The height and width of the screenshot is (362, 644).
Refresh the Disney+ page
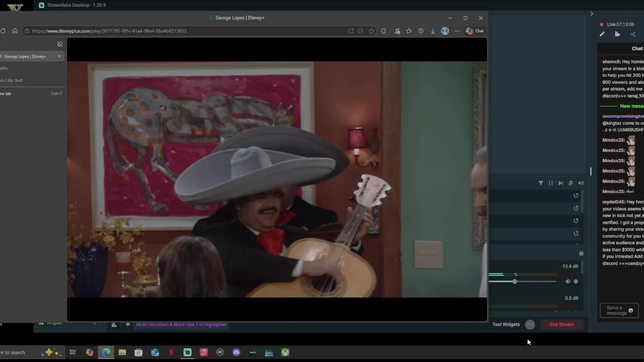click(x=3, y=31)
